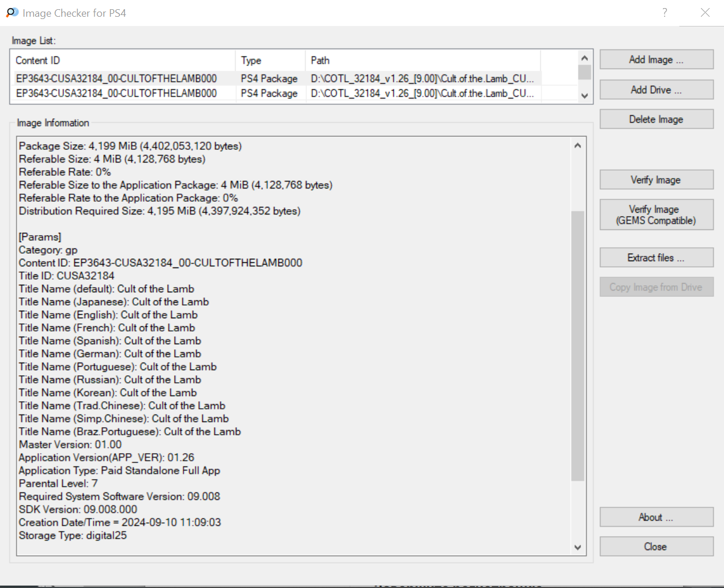
Task: Click Image Information scrollbar up arrow
Action: point(578,145)
